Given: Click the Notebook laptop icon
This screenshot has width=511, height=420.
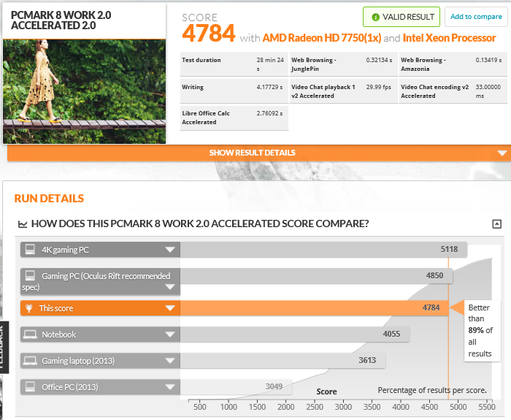Looking at the screenshot, I should pos(30,335).
